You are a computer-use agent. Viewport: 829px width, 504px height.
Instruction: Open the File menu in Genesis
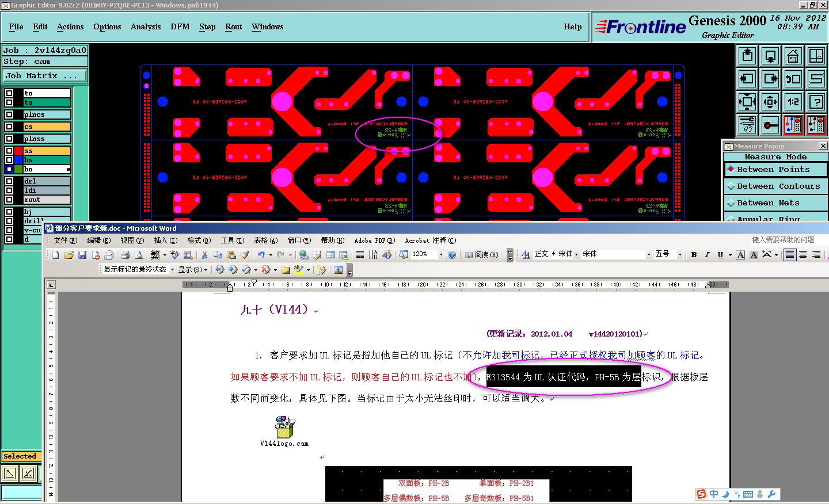16,26
